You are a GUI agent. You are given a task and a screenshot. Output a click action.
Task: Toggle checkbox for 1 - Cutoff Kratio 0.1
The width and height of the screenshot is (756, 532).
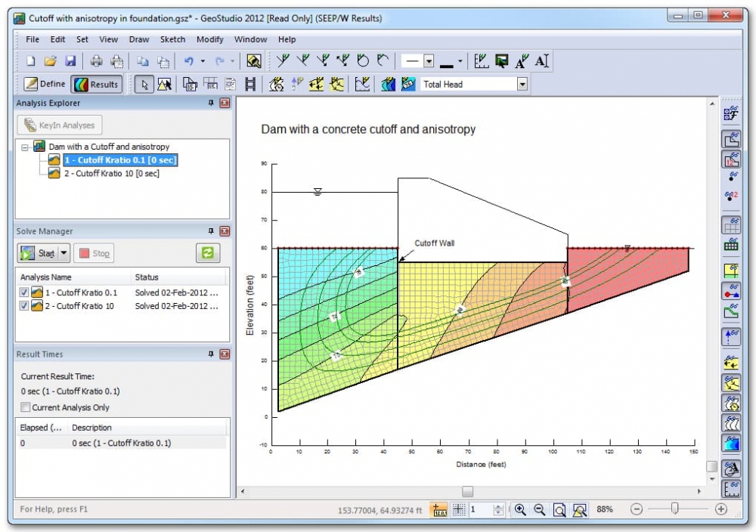[x=24, y=292]
